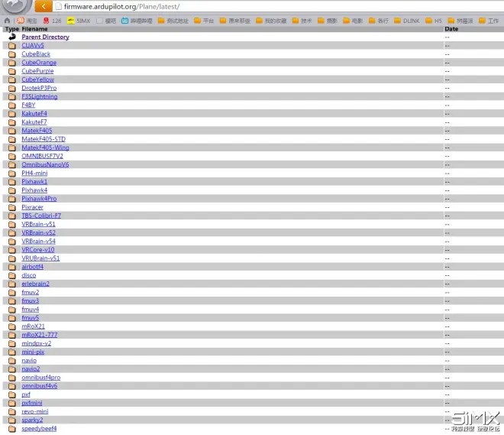Click the folder icon next to Pixhawk1

pyautogui.click(x=12, y=181)
